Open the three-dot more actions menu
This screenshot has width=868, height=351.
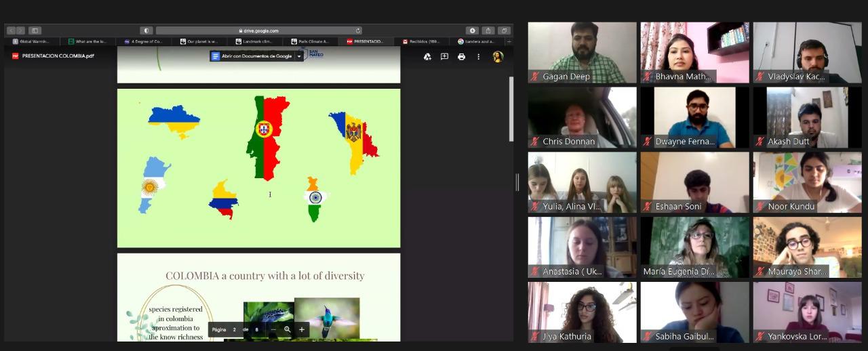click(x=478, y=57)
